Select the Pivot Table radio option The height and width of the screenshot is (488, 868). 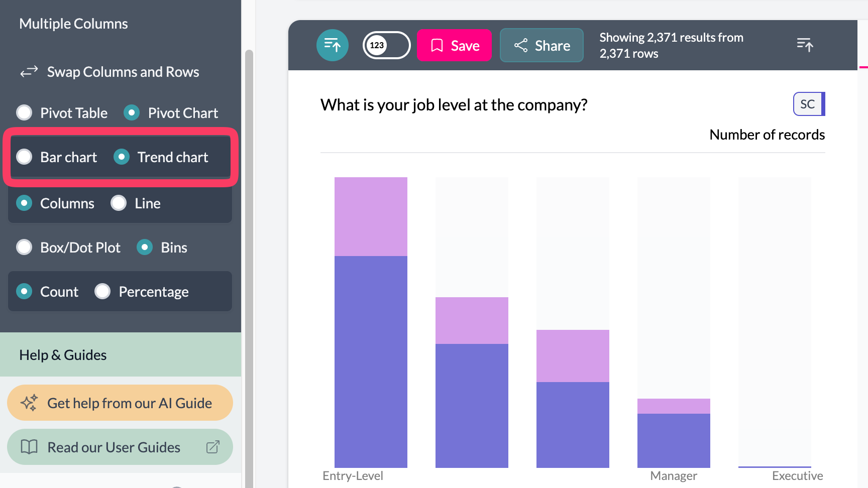[24, 113]
